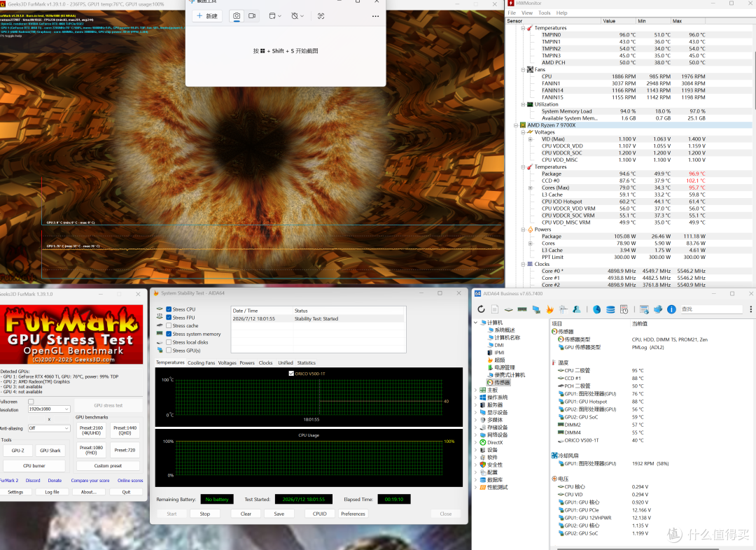
Task: Expand the 主板 tree node in AIDA64
Action: pyautogui.click(x=476, y=390)
